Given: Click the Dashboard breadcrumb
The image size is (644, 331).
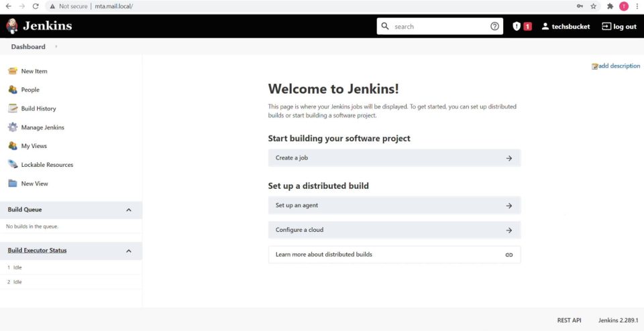Looking at the screenshot, I should tap(28, 47).
